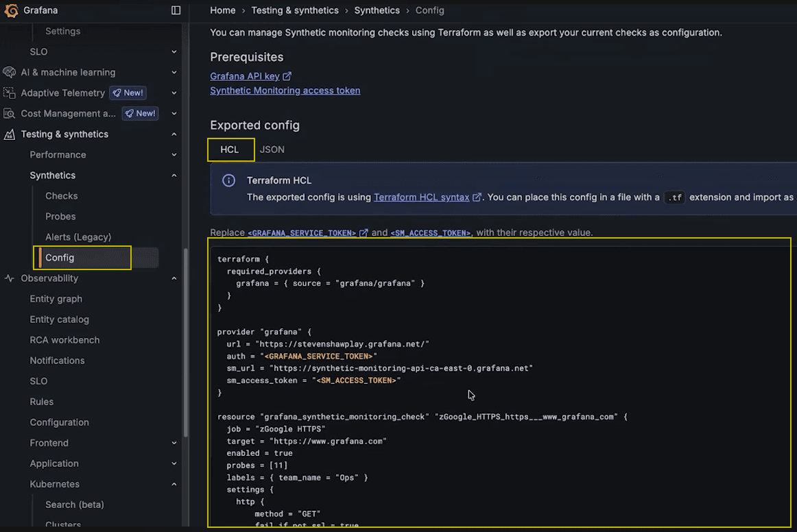Collapse the Synthetics section
Viewport: 797px width, 532px height.
click(x=174, y=175)
